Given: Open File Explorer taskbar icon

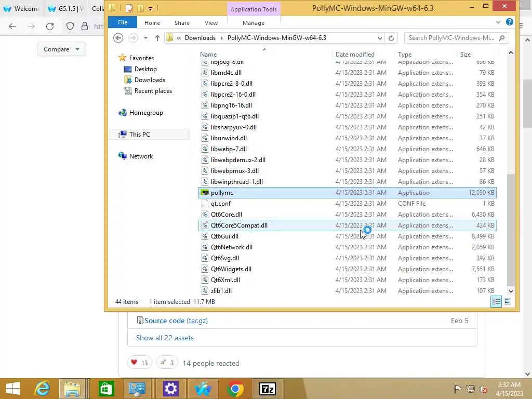Looking at the screenshot, I should (x=72, y=389).
